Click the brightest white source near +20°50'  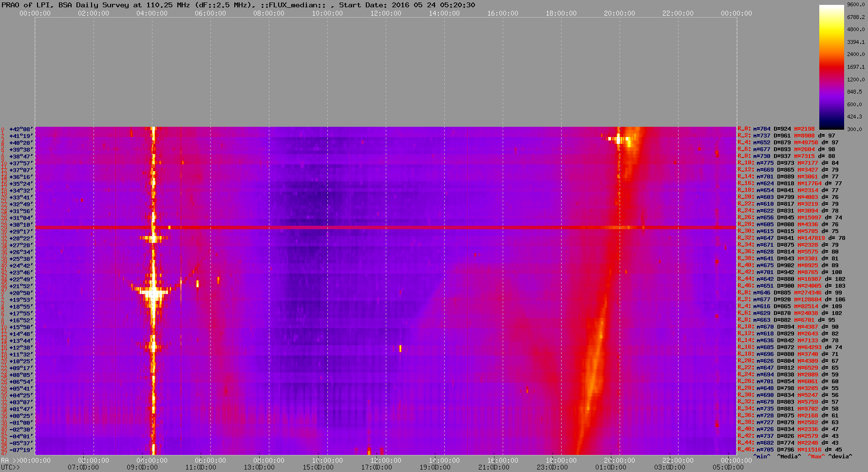[153, 293]
